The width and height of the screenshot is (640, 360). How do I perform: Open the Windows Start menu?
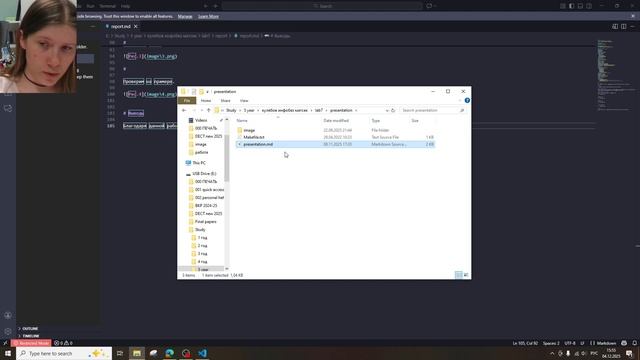8,353
